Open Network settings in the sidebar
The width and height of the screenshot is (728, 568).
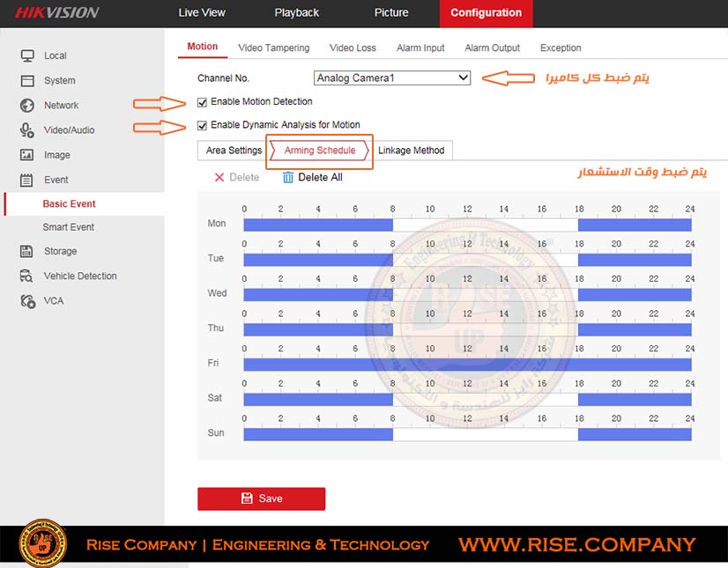[x=62, y=106]
